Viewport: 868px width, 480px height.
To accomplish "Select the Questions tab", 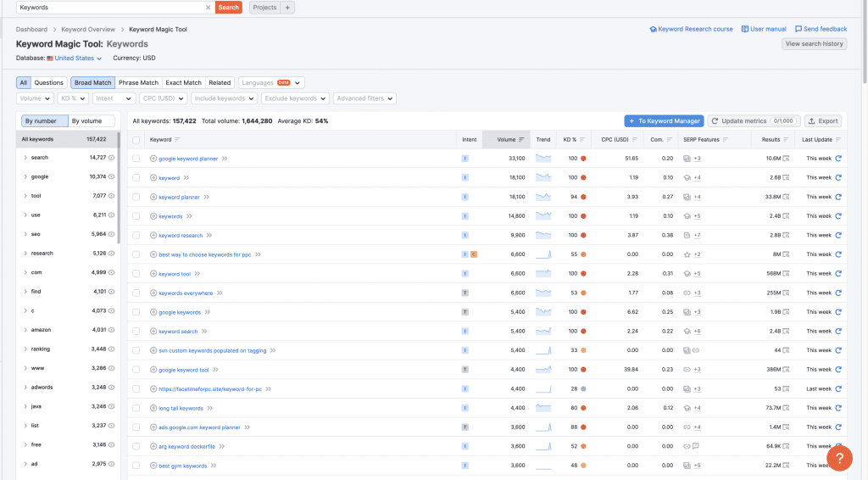I will [48, 82].
